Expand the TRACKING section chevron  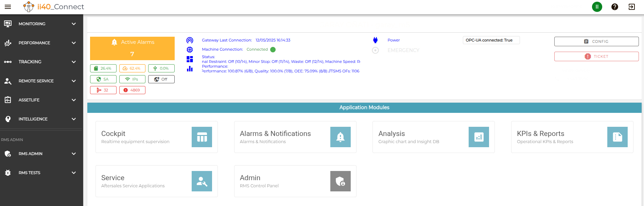click(x=74, y=62)
